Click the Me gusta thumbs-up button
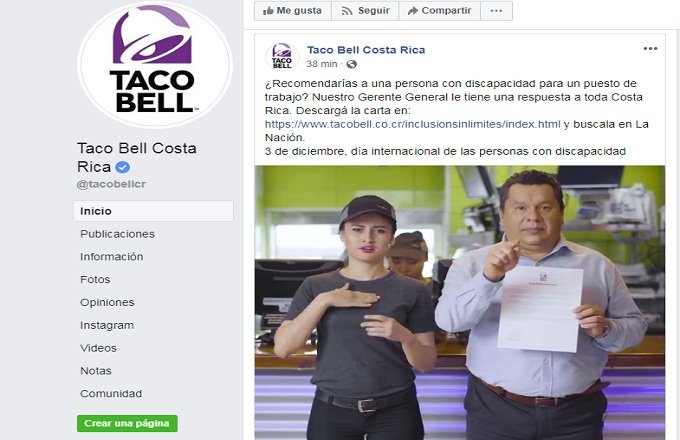680x440 pixels. point(293,11)
